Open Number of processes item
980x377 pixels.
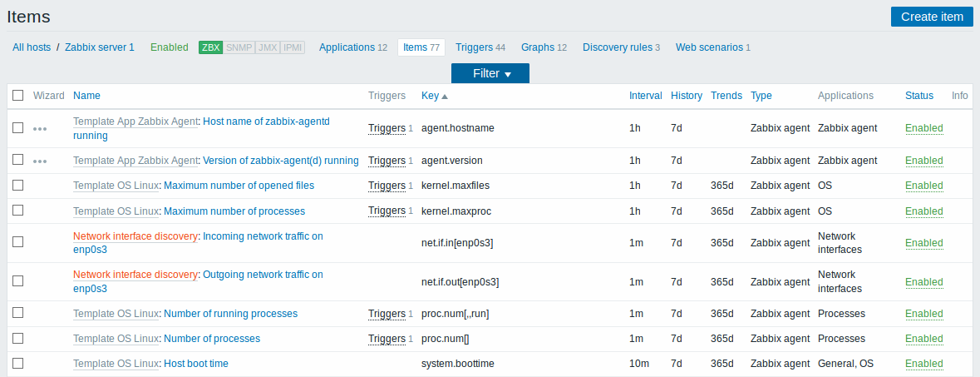pos(212,339)
